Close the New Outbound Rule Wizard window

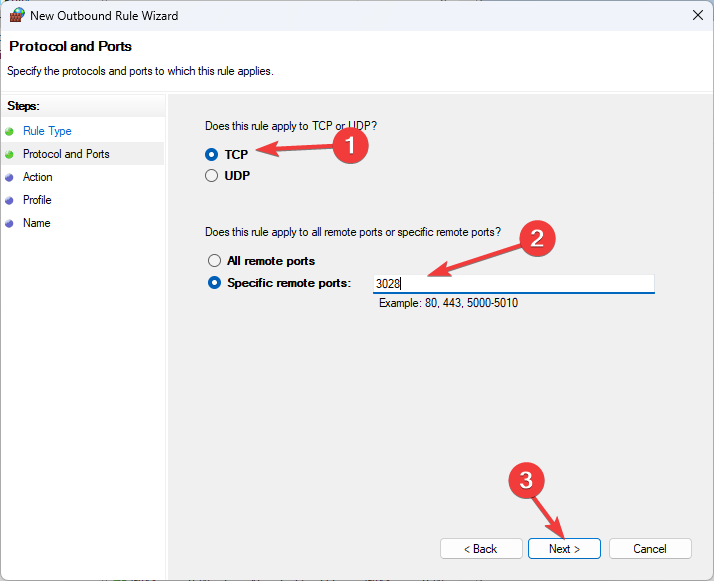(x=696, y=16)
